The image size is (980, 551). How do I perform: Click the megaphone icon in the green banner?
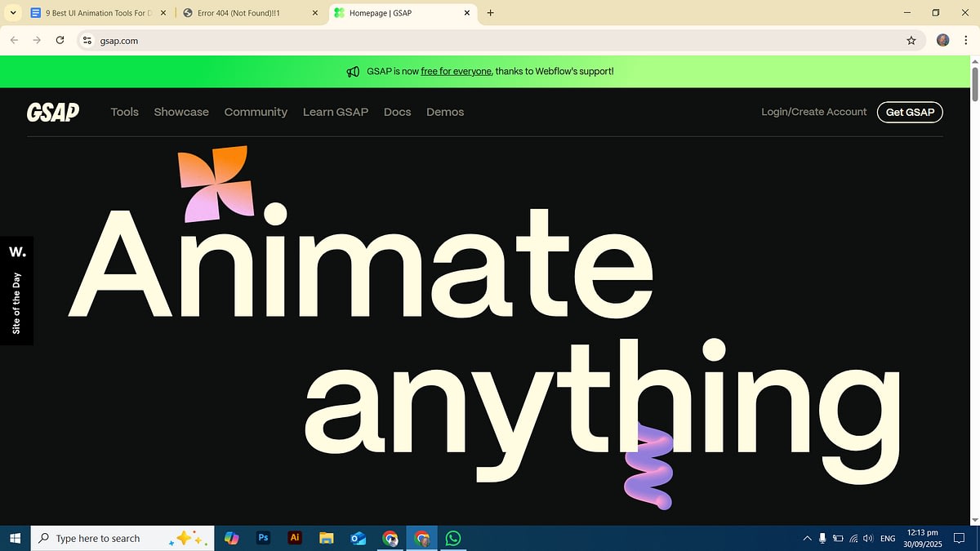tap(352, 71)
